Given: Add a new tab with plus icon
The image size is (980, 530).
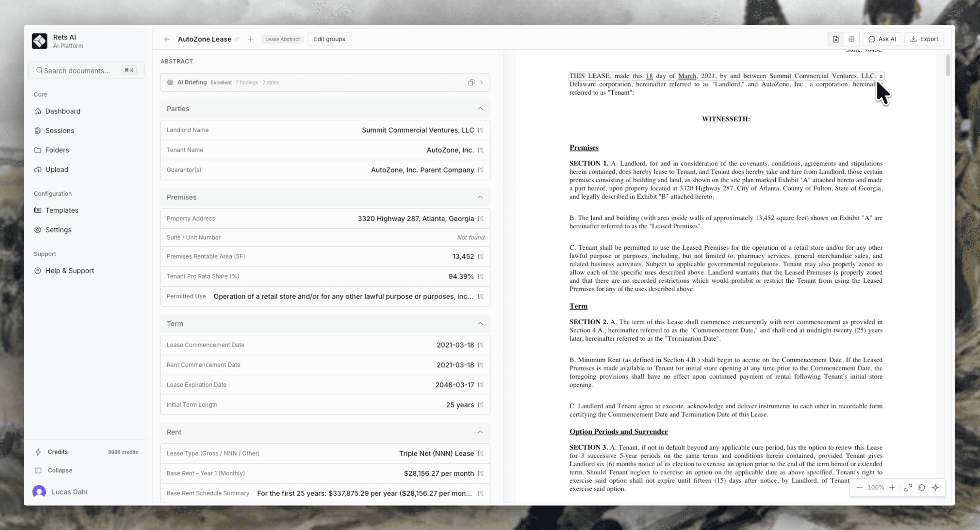Looking at the screenshot, I should [250, 39].
